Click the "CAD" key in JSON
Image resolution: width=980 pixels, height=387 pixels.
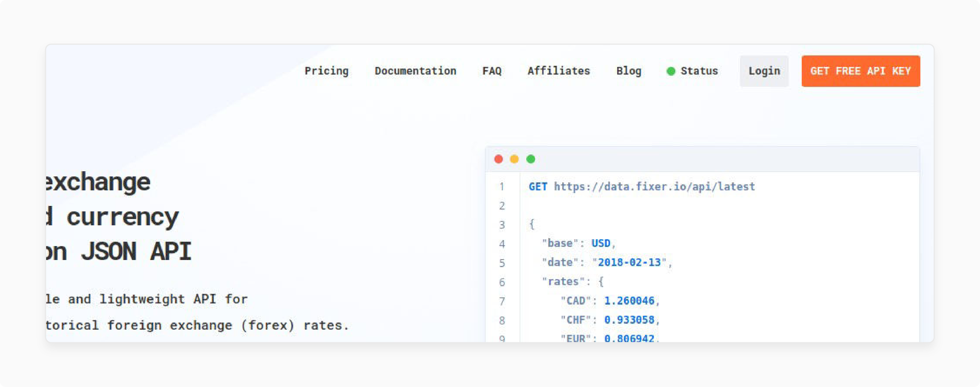click(x=576, y=301)
